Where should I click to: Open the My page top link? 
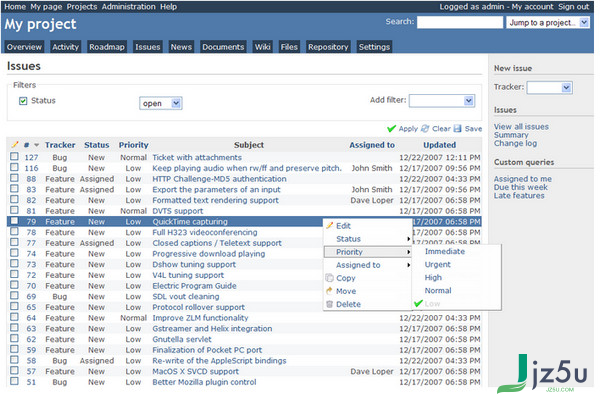(46, 7)
